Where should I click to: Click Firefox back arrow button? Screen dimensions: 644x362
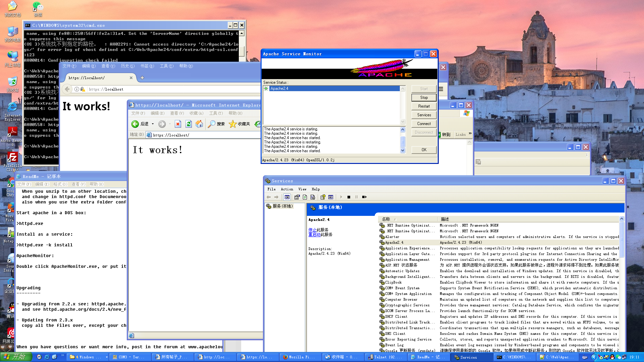point(67,89)
